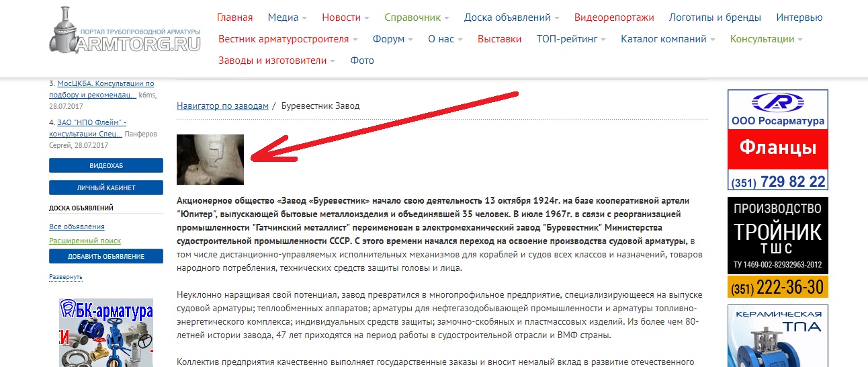Expand Доска объявлений menu

point(511,17)
